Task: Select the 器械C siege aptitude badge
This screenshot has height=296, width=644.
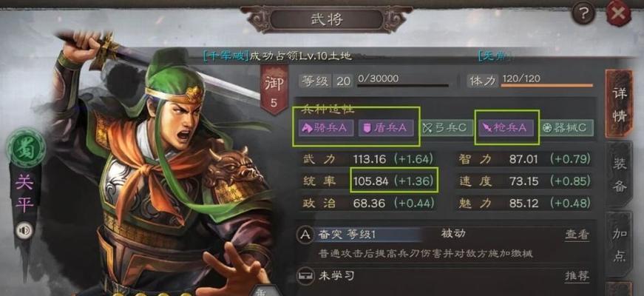Action: tap(567, 128)
